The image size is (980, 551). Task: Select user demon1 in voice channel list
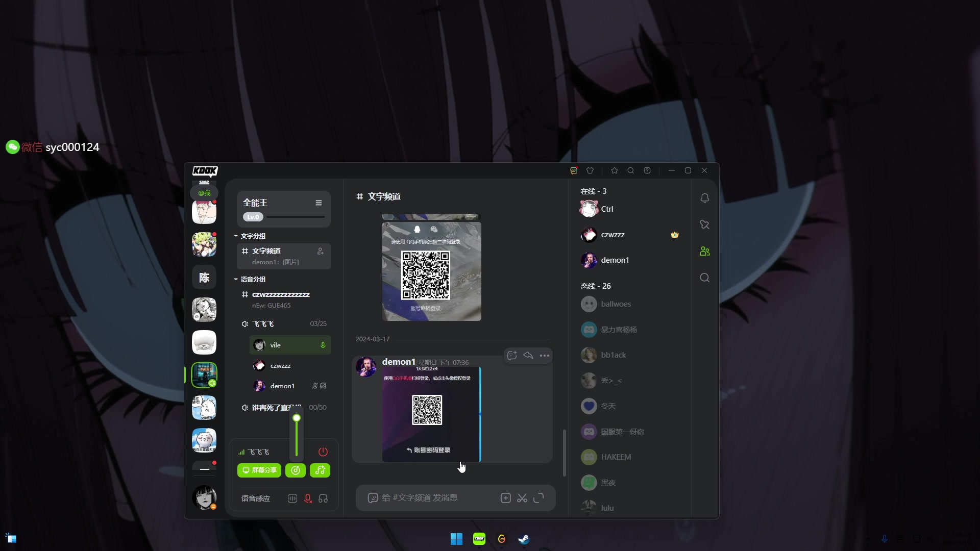click(x=290, y=386)
